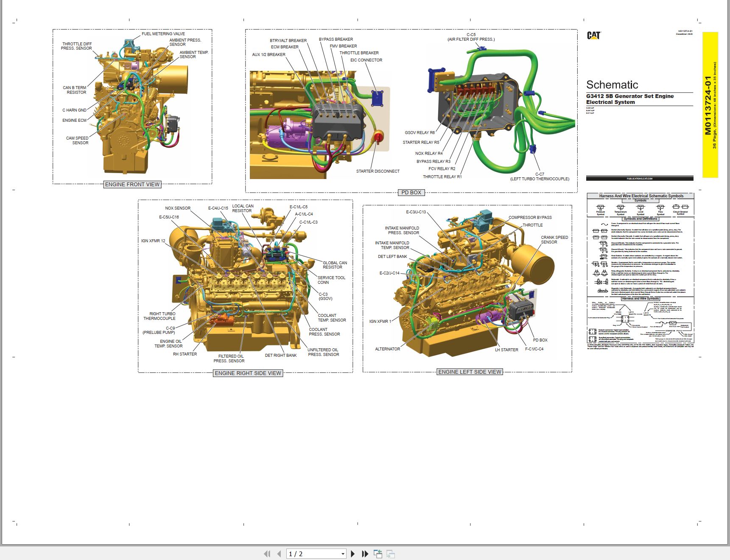Click the 'CRANK SPEED SENSOR' label
This screenshot has height=560, width=730.
pos(554,240)
